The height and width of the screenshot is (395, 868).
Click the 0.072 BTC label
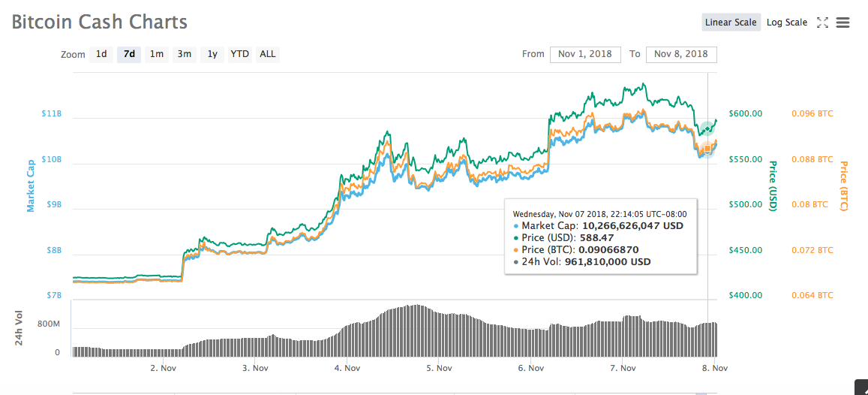812,250
